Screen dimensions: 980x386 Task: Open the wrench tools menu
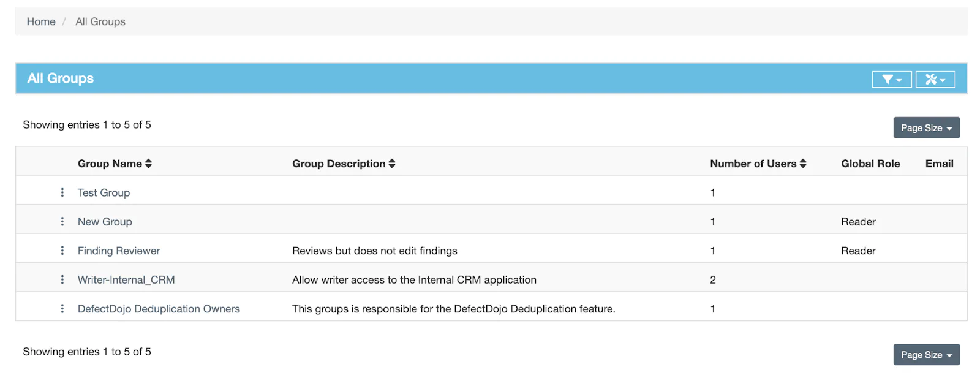click(x=935, y=80)
